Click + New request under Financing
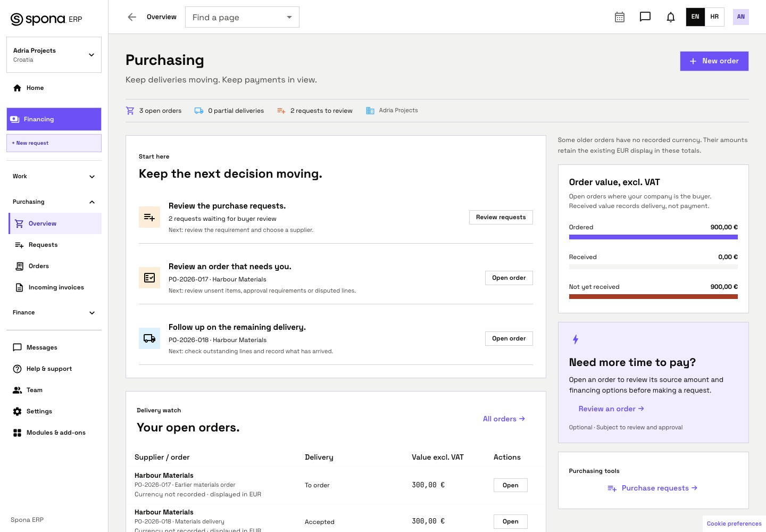766x532 pixels. click(x=54, y=143)
